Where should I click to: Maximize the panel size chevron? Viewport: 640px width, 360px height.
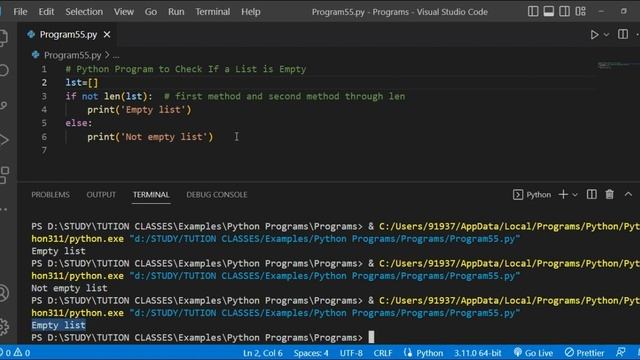point(628,194)
